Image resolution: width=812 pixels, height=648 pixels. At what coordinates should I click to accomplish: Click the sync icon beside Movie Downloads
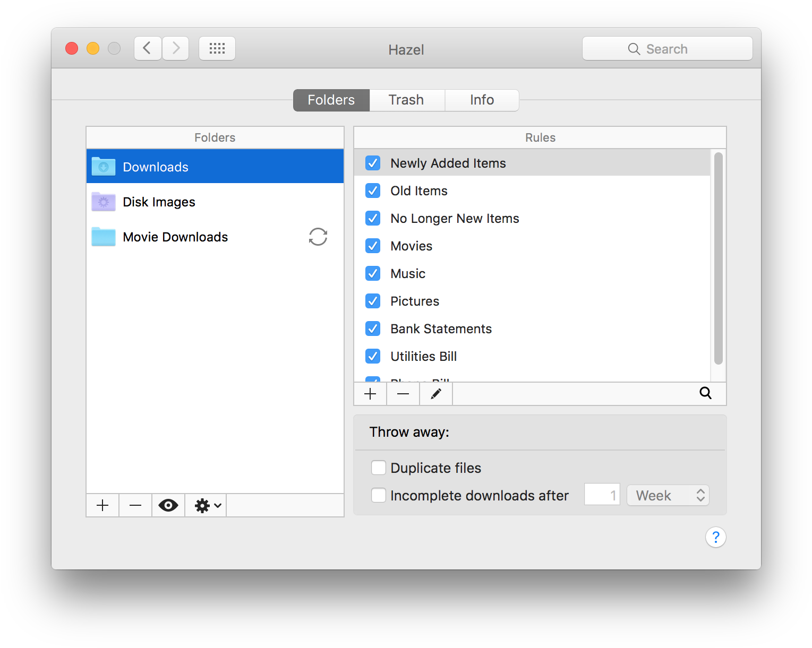[318, 237]
